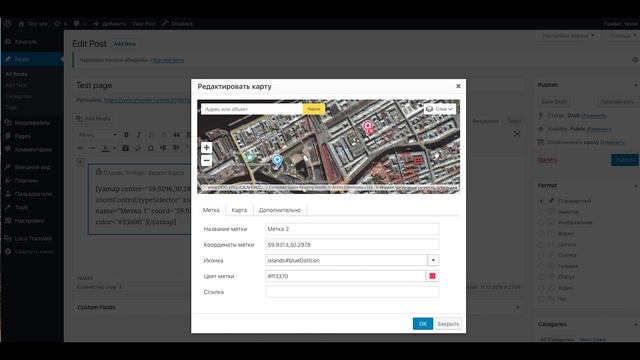Screen dimensions: 640x360
Task: Click Save Draft in Publish panel
Action: click(554, 101)
